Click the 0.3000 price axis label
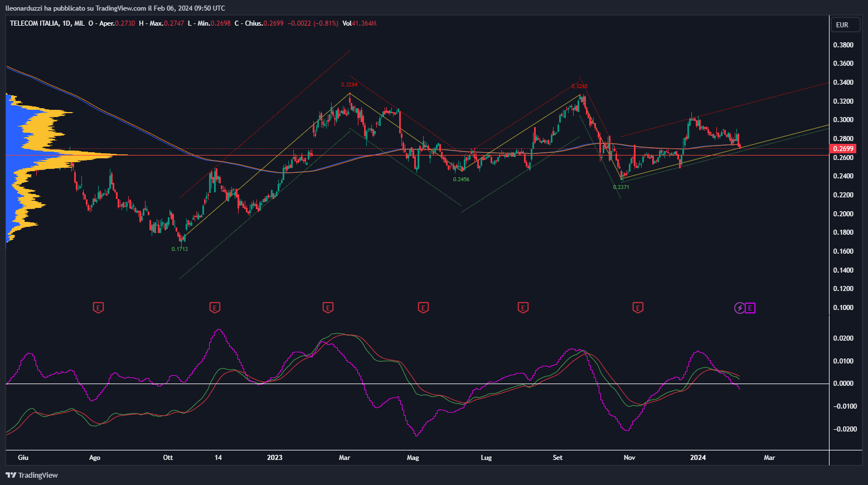Image resolution: width=868 pixels, height=485 pixels. tap(843, 120)
